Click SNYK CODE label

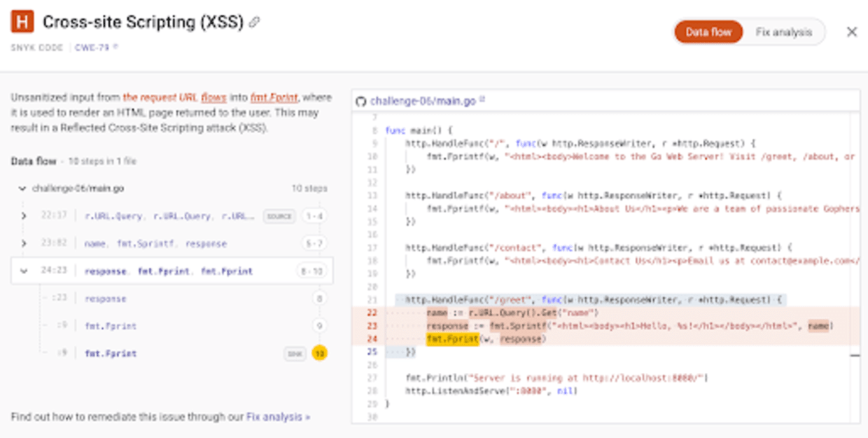37,48
